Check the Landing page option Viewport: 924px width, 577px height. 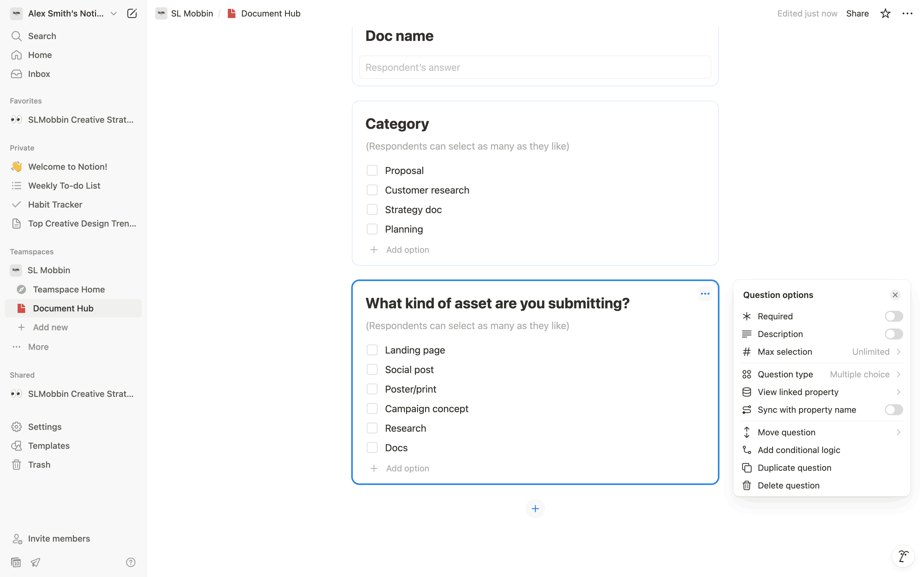pos(372,350)
